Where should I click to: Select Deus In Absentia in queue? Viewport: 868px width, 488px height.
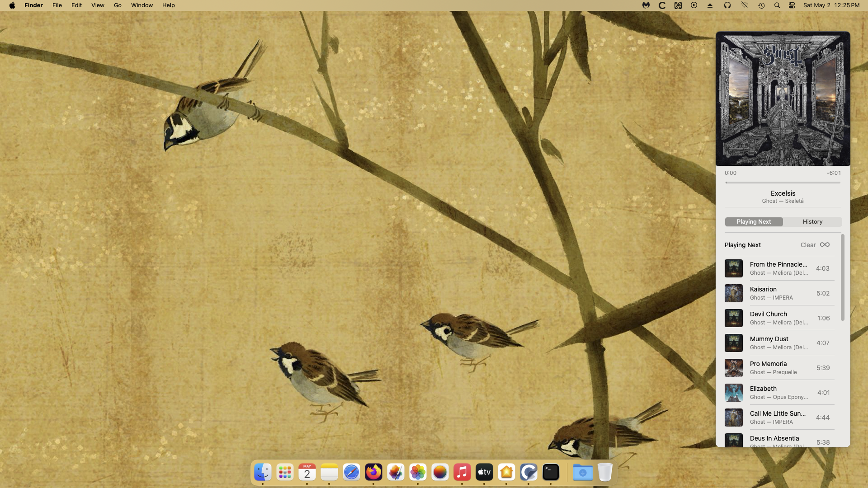click(779, 439)
